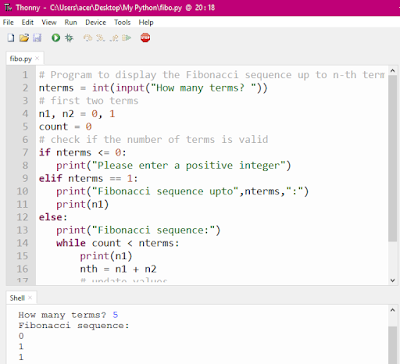This screenshot has width=400, height=364.
Task: Create a new file with the New icon
Action: click(x=11, y=38)
